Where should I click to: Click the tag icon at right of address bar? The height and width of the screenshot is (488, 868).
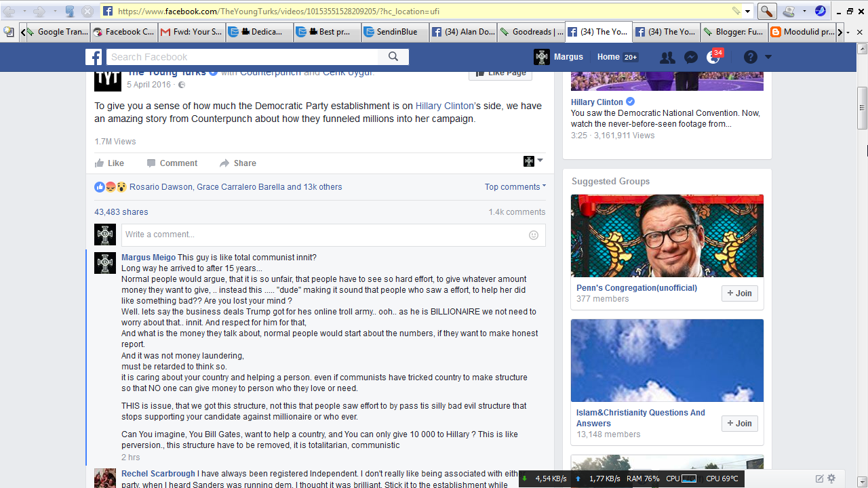[x=736, y=12]
